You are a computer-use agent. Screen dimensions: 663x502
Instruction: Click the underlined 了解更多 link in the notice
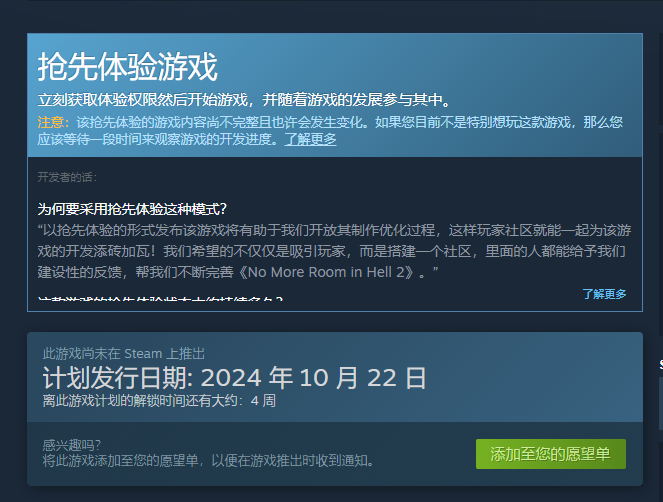[x=310, y=139]
